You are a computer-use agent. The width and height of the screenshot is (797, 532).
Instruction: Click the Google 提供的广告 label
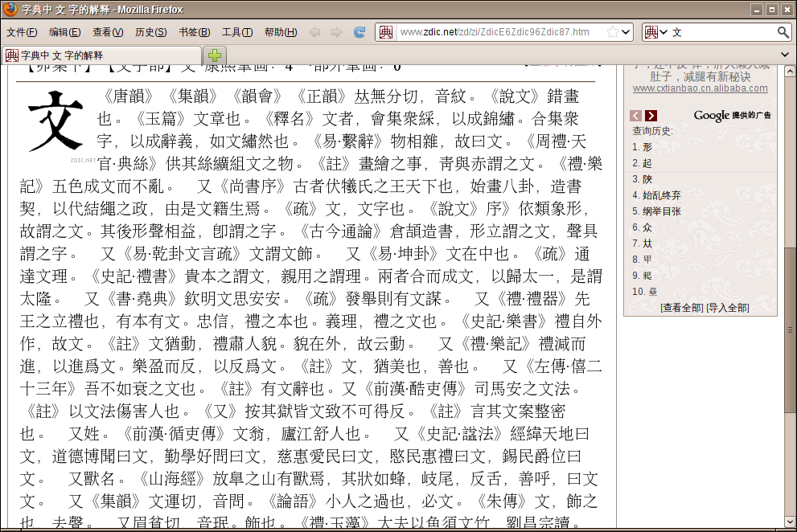(x=733, y=116)
